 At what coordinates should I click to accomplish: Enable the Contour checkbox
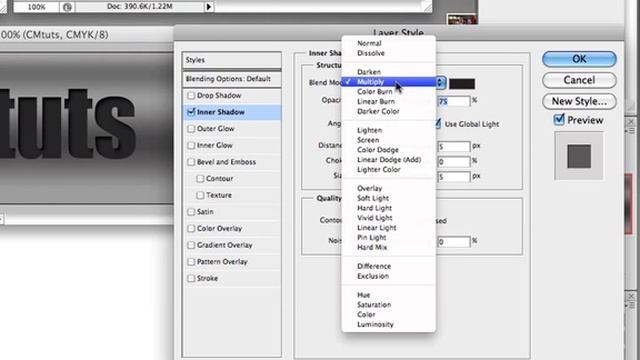pos(200,179)
